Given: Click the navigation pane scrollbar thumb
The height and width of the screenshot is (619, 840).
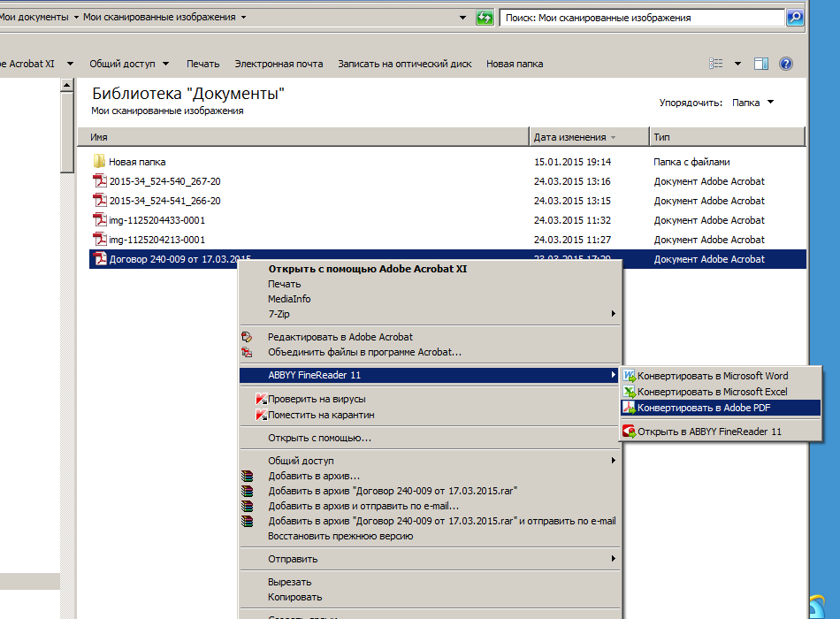Looking at the screenshot, I should coord(66,133).
